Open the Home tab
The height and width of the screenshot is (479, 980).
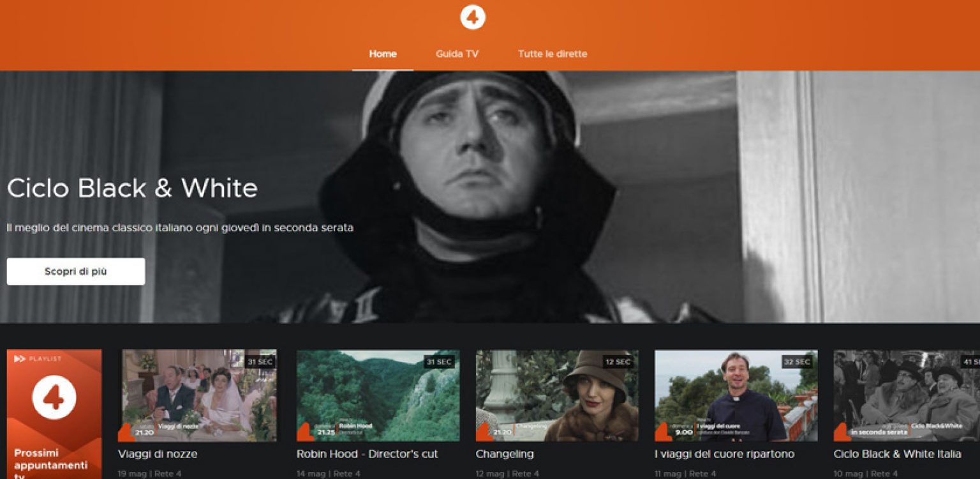383,54
